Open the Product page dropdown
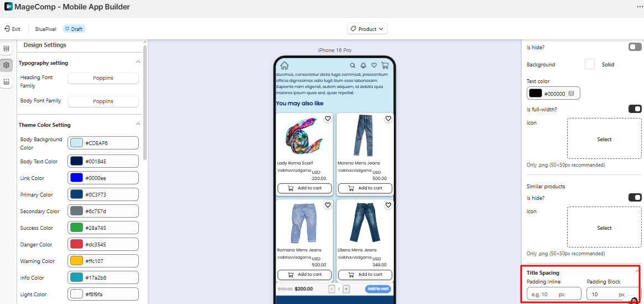The image size is (644, 304). pyautogui.click(x=367, y=29)
